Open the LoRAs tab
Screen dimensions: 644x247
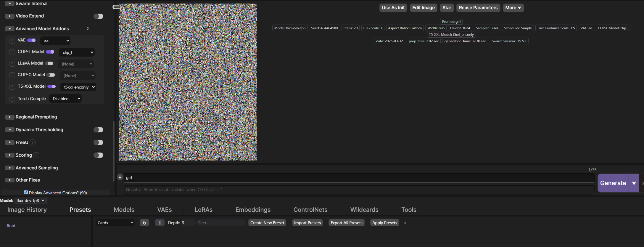204,210
